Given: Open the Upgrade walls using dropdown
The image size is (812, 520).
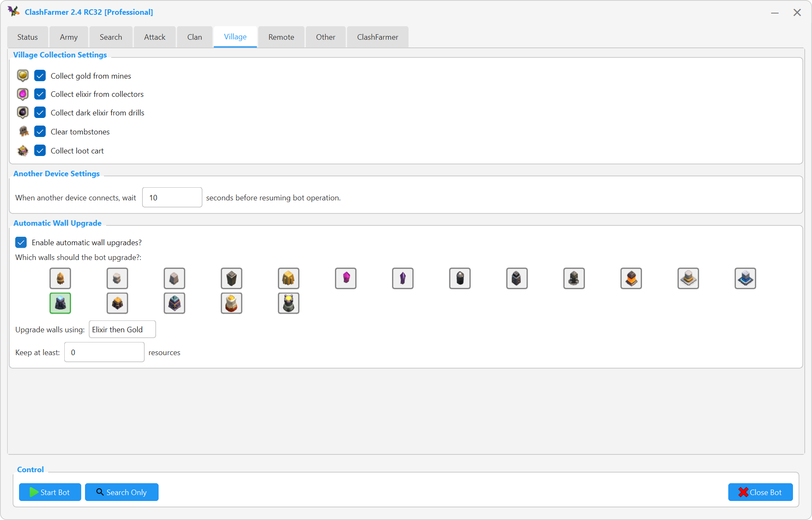Looking at the screenshot, I should 122,329.
